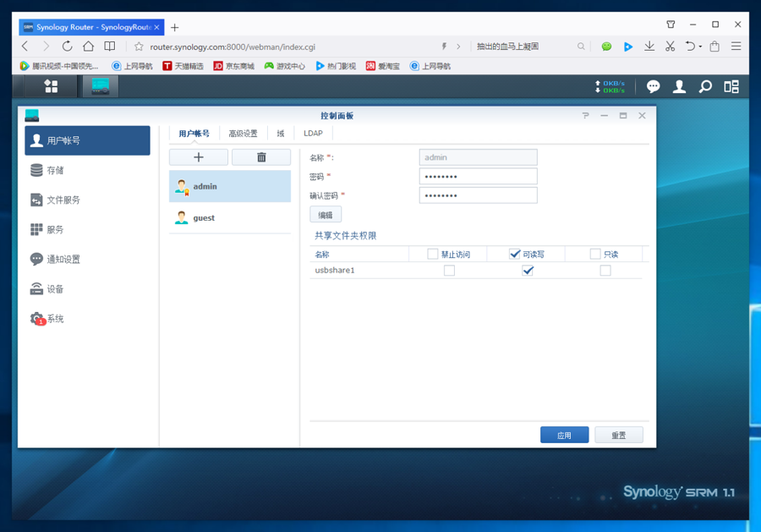Check 只读 for usbshare1
Viewport: 761px width, 532px height.
click(605, 271)
